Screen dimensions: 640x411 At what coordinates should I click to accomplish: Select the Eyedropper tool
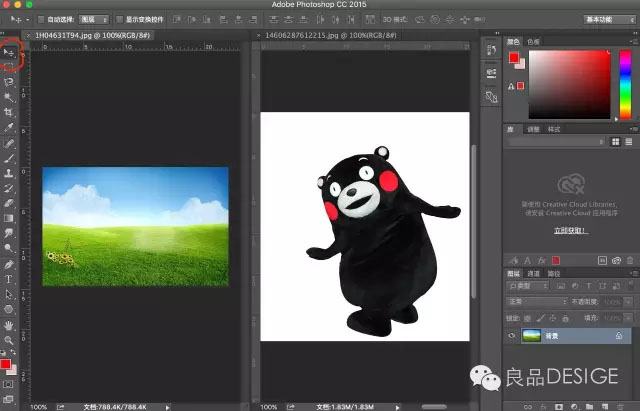tap(10, 128)
